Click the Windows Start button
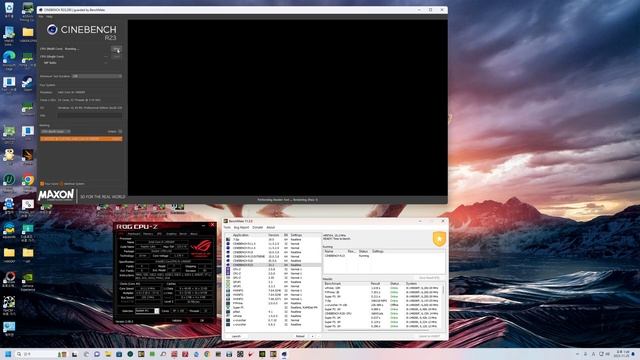Screen dimensions: 640x360 8,354
